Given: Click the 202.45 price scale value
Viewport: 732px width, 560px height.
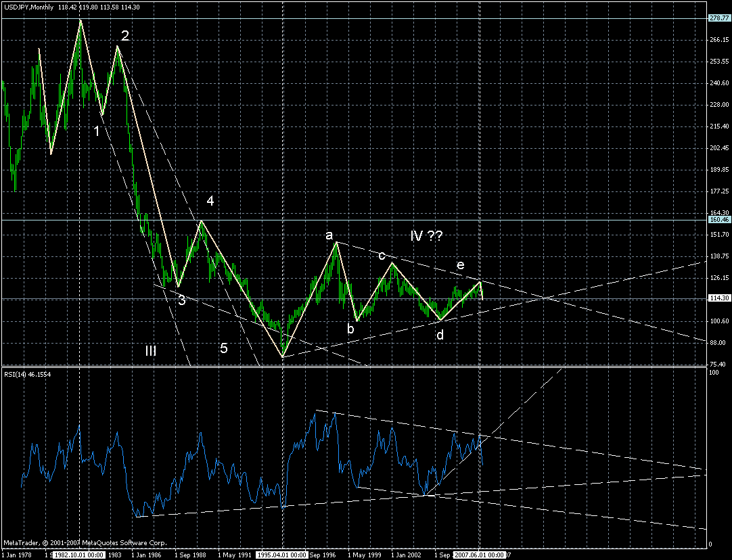Looking at the screenshot, I should 719,148.
